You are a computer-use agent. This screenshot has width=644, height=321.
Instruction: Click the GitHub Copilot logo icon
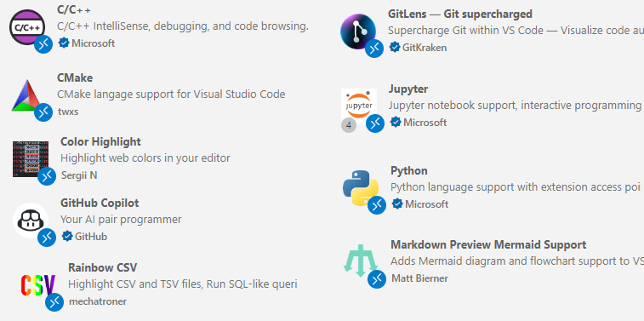pyautogui.click(x=31, y=221)
